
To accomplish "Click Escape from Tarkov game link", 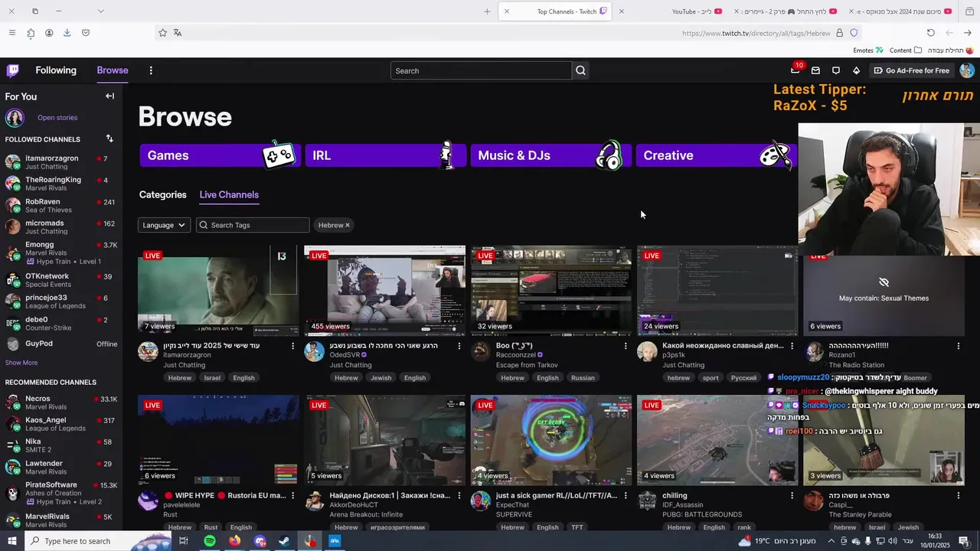I will tap(527, 365).
